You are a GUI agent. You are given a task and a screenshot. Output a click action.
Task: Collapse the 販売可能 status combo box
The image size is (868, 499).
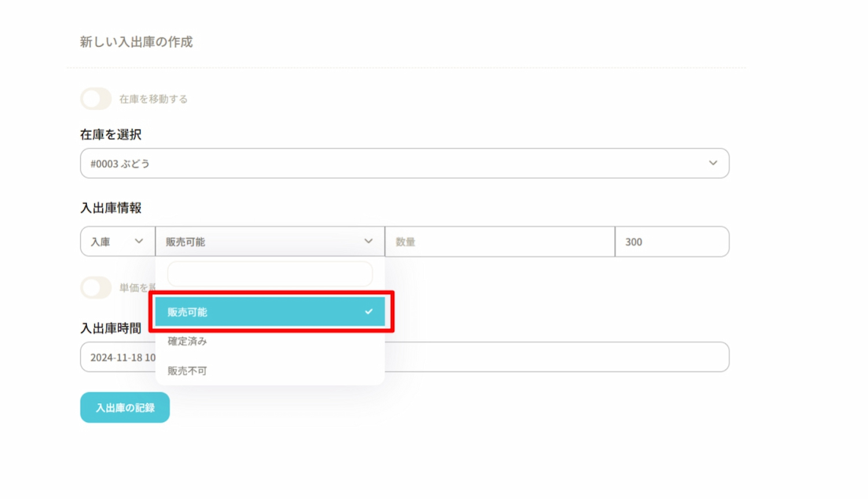point(260,242)
